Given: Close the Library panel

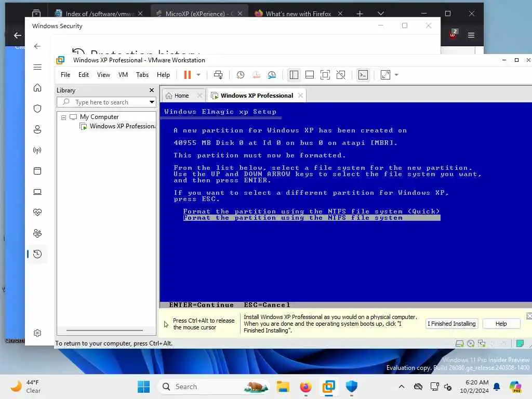Looking at the screenshot, I should [x=152, y=90].
